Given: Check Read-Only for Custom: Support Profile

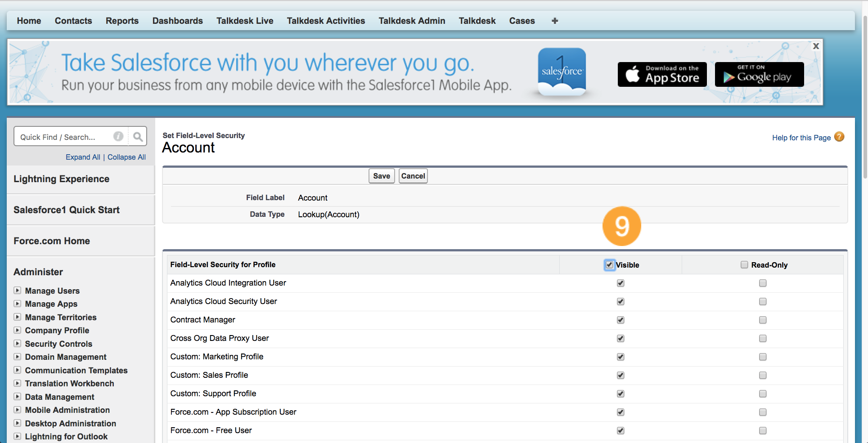Looking at the screenshot, I should pyautogui.click(x=763, y=394).
